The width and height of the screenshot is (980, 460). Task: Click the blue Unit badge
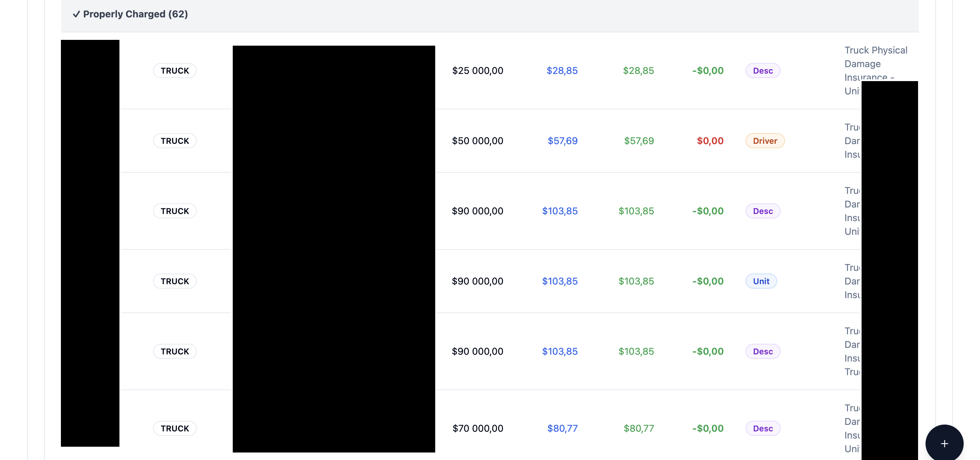point(761,281)
